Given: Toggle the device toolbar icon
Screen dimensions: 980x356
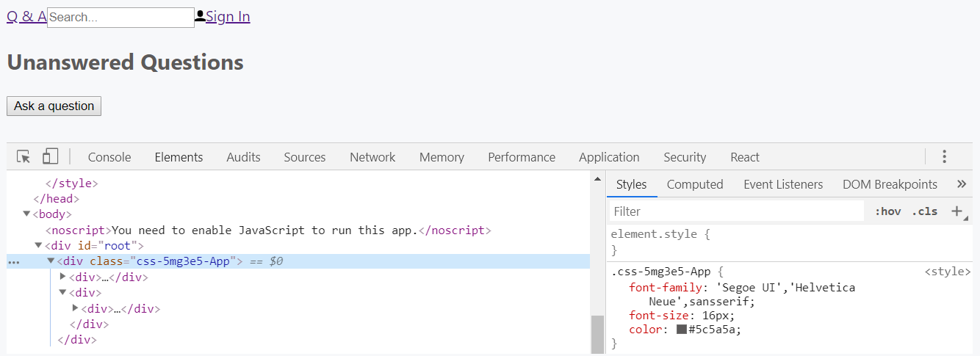Looking at the screenshot, I should coord(50,157).
